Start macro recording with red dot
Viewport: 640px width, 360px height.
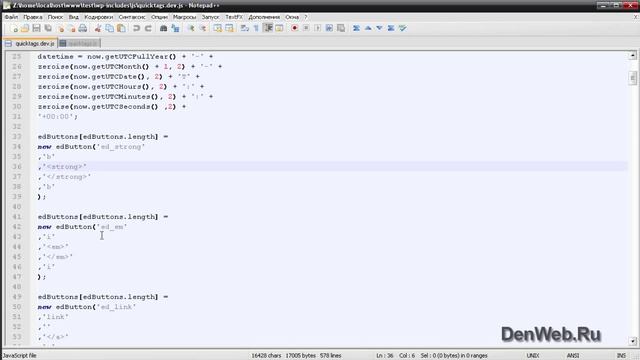pyautogui.click(x=294, y=28)
